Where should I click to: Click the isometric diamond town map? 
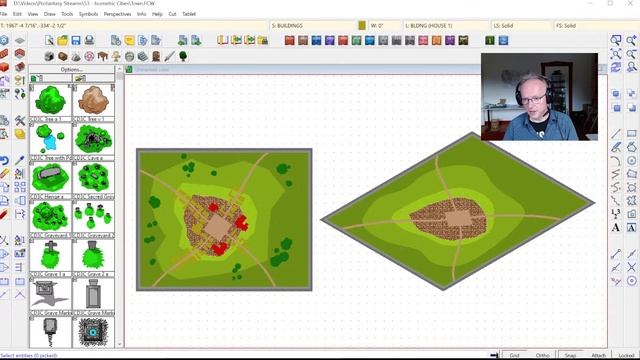pos(458,211)
